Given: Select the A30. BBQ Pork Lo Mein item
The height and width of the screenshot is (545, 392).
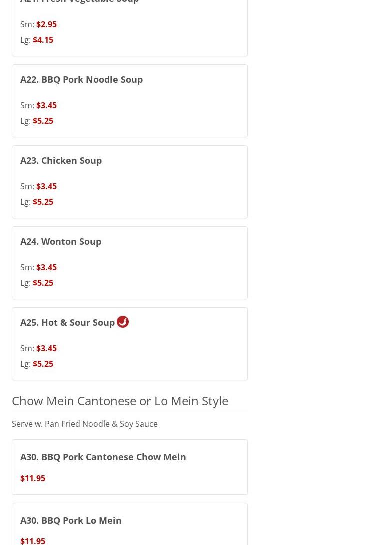Looking at the screenshot, I should coord(71,520).
